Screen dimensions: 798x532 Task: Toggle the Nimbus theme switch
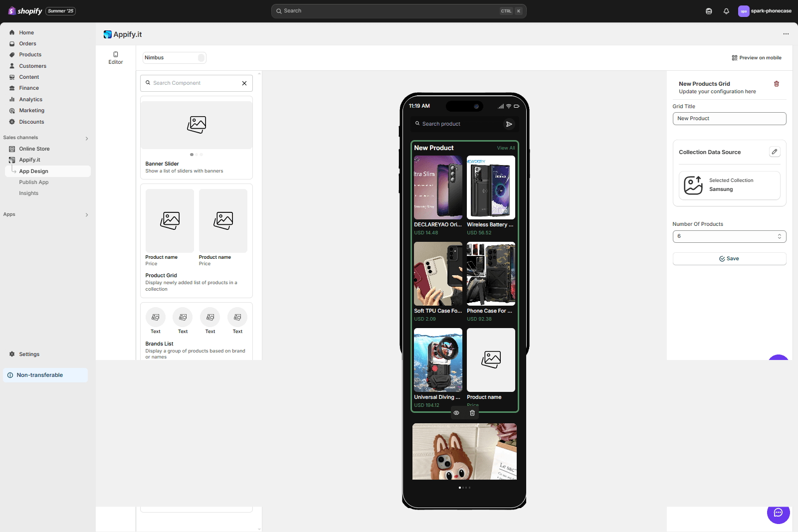(x=201, y=58)
